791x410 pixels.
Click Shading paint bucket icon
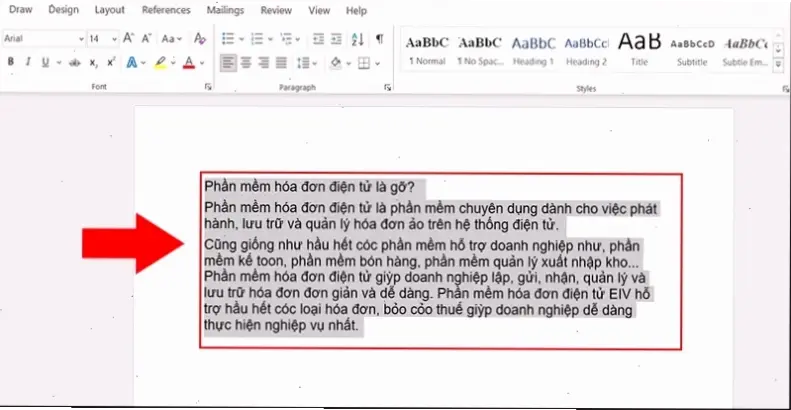tap(335, 63)
